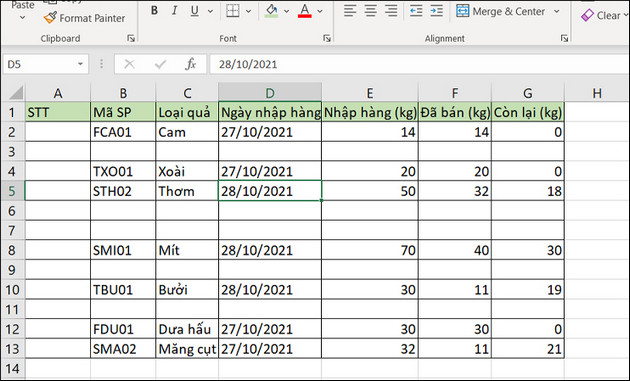Viewport: 630px width, 381px height.
Task: Click header cell Loại quả
Action: pos(187,113)
